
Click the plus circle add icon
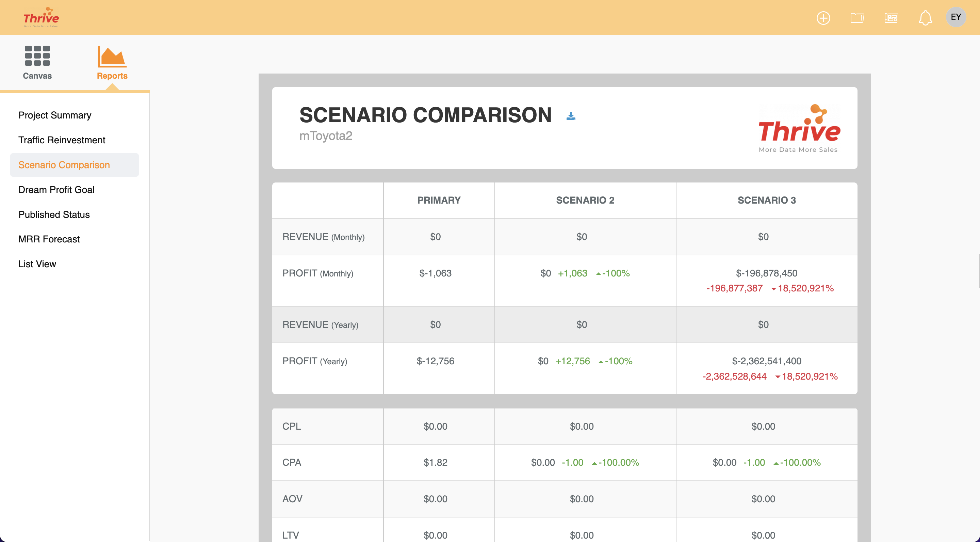pyautogui.click(x=823, y=18)
